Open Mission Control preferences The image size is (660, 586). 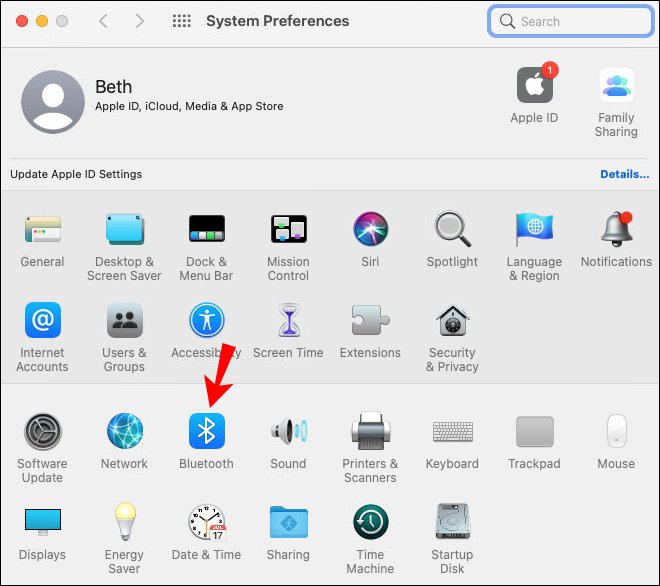[289, 229]
